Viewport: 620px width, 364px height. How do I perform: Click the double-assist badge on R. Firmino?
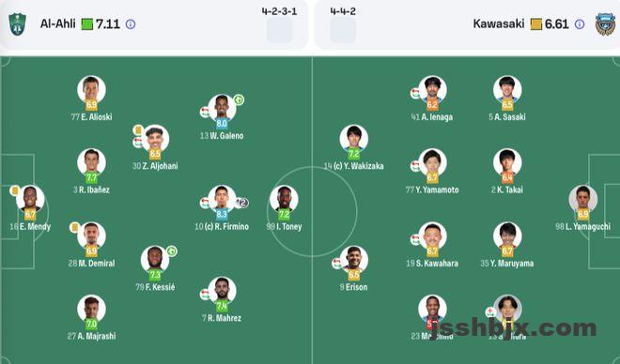tap(242, 203)
